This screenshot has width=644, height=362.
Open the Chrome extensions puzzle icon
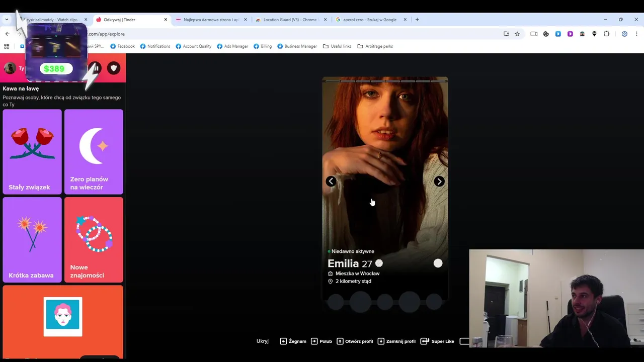[606, 34]
